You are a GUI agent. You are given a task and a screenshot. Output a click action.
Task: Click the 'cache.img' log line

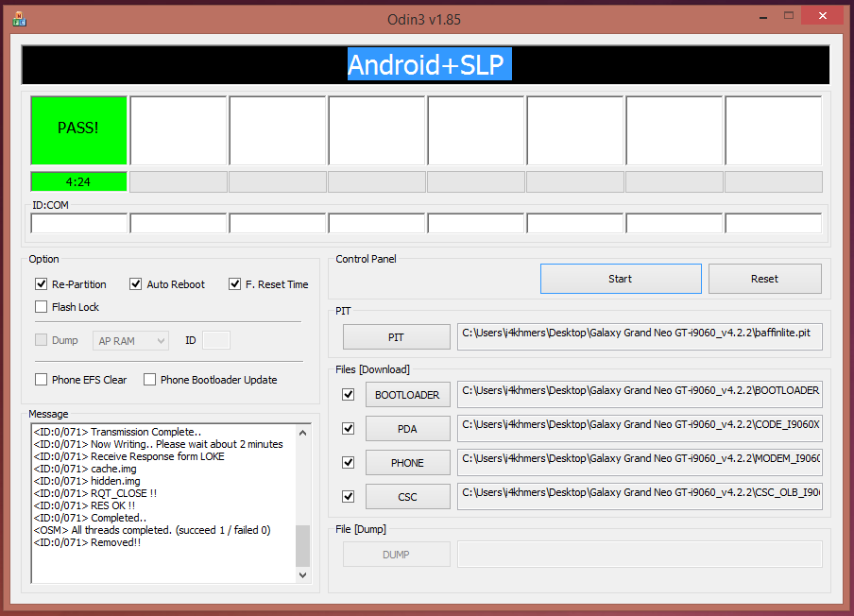[x=86, y=469]
